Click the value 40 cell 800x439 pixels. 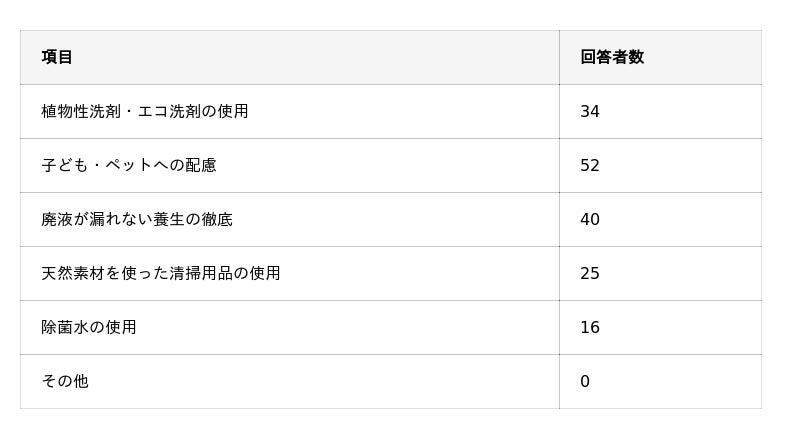click(590, 219)
